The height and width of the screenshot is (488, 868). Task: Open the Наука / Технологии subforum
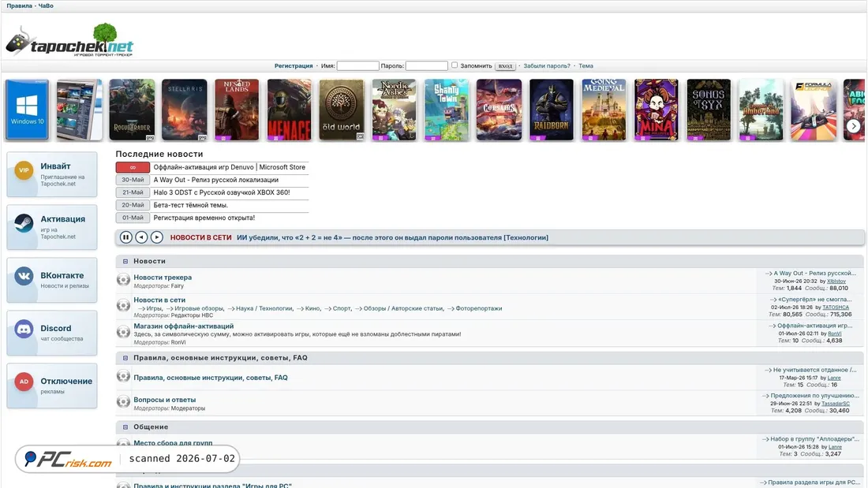point(264,309)
